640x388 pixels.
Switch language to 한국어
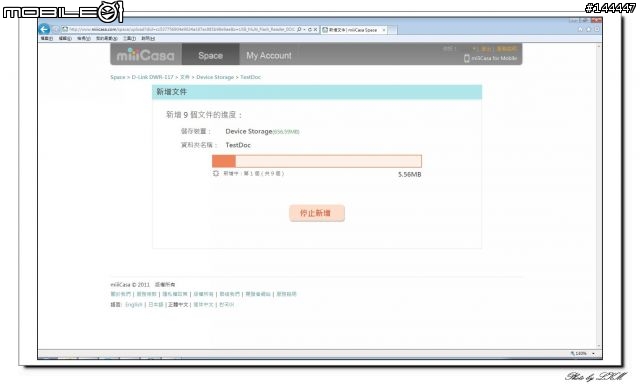click(x=227, y=305)
